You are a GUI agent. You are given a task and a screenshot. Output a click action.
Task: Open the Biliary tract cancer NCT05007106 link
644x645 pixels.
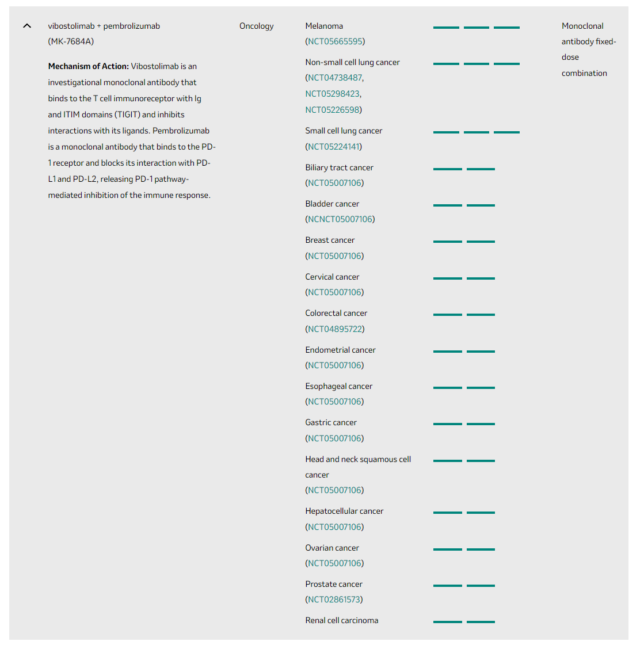334,183
